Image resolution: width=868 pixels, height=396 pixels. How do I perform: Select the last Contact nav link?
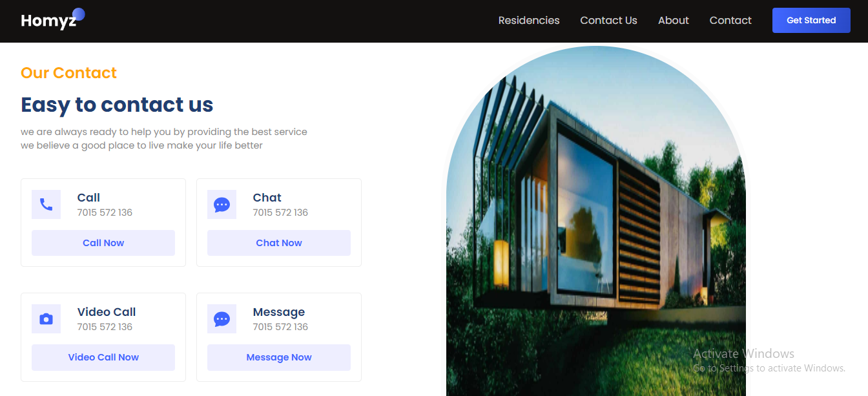(x=730, y=21)
